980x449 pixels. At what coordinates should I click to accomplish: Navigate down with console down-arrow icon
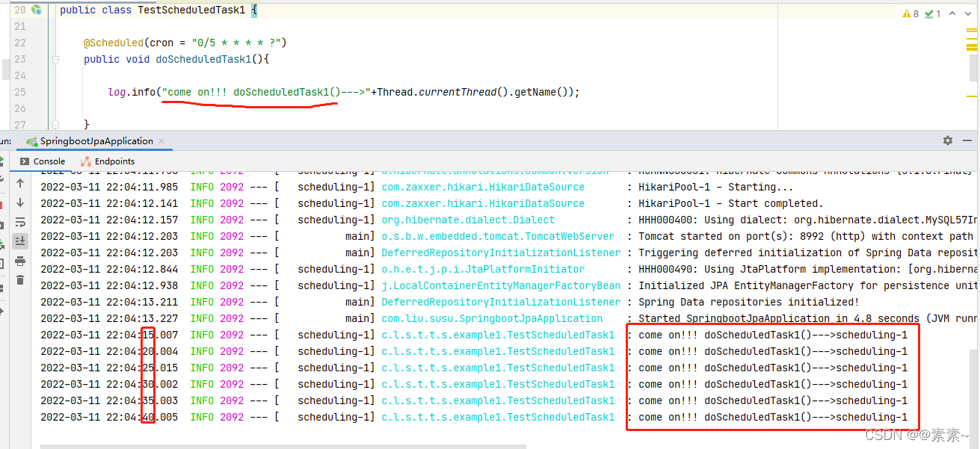19,202
